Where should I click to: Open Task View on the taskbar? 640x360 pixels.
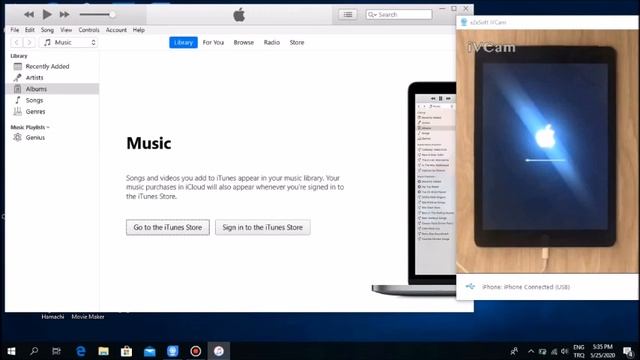click(56, 351)
